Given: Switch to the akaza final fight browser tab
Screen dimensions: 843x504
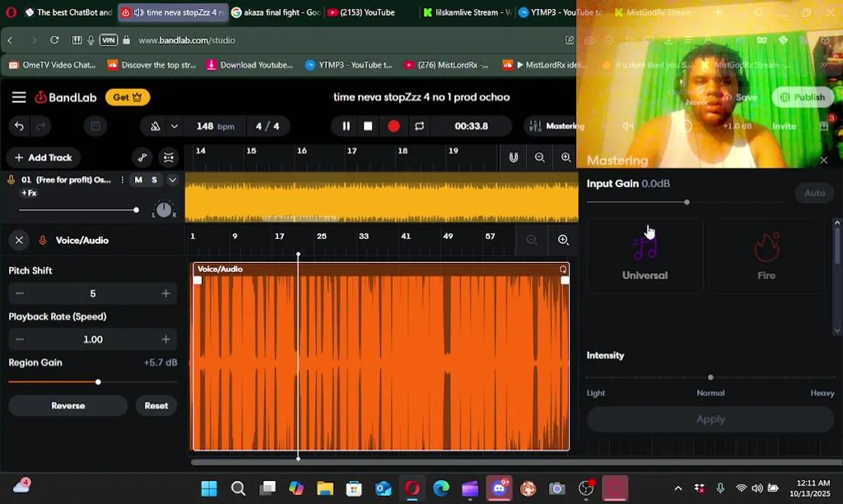Looking at the screenshot, I should [x=276, y=13].
